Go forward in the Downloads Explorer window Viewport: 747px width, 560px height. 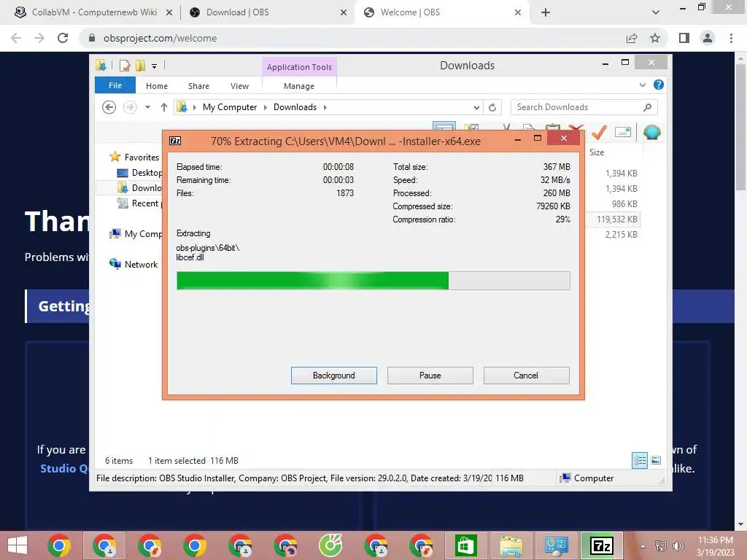point(130,107)
